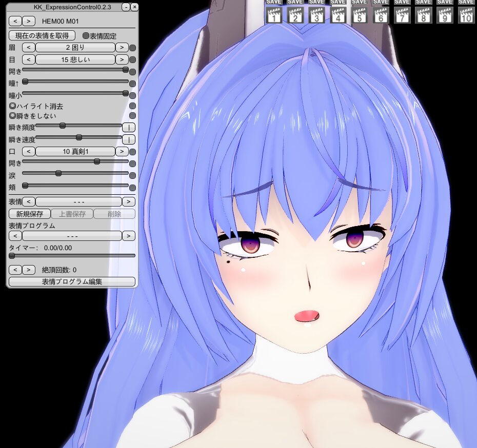Click SAVE slot 10 clapperboard icon

[x=466, y=15]
